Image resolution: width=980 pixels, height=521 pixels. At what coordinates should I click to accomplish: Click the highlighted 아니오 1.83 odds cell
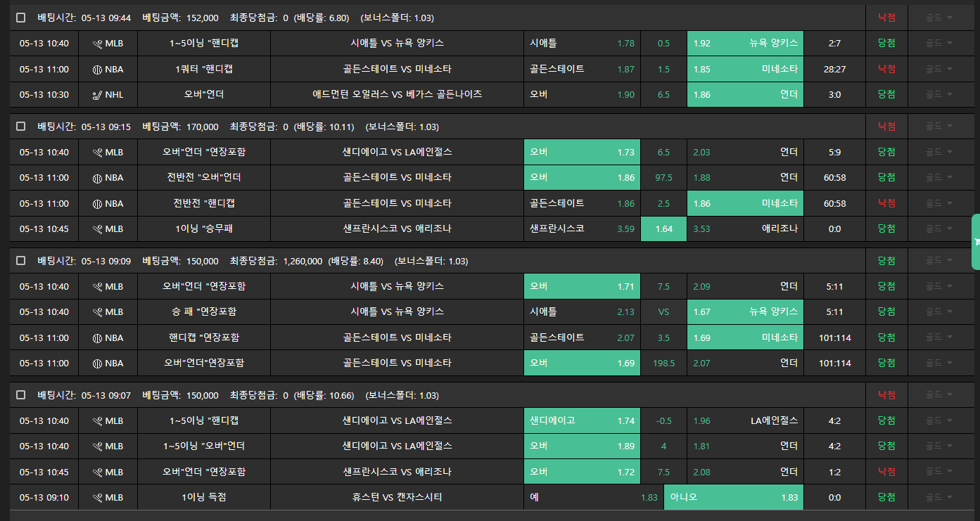pyautogui.click(x=734, y=498)
